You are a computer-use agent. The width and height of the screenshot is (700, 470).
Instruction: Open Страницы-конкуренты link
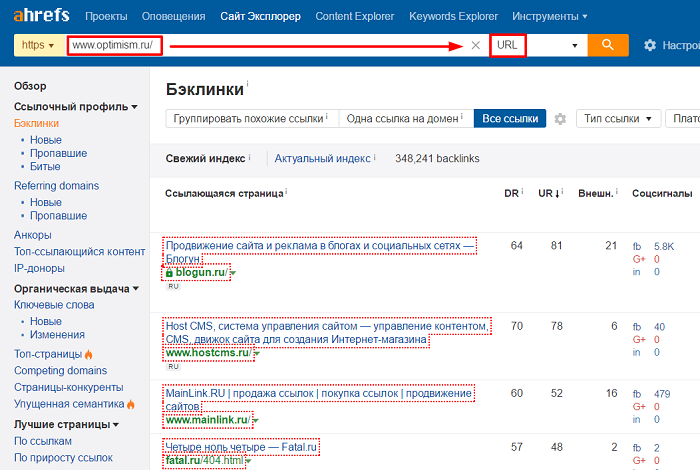68,387
